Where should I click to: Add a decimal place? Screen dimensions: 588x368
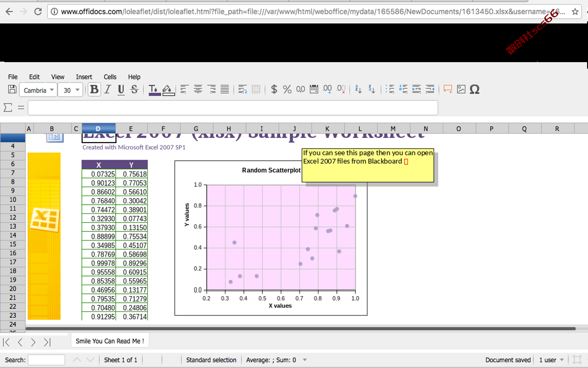click(x=327, y=89)
